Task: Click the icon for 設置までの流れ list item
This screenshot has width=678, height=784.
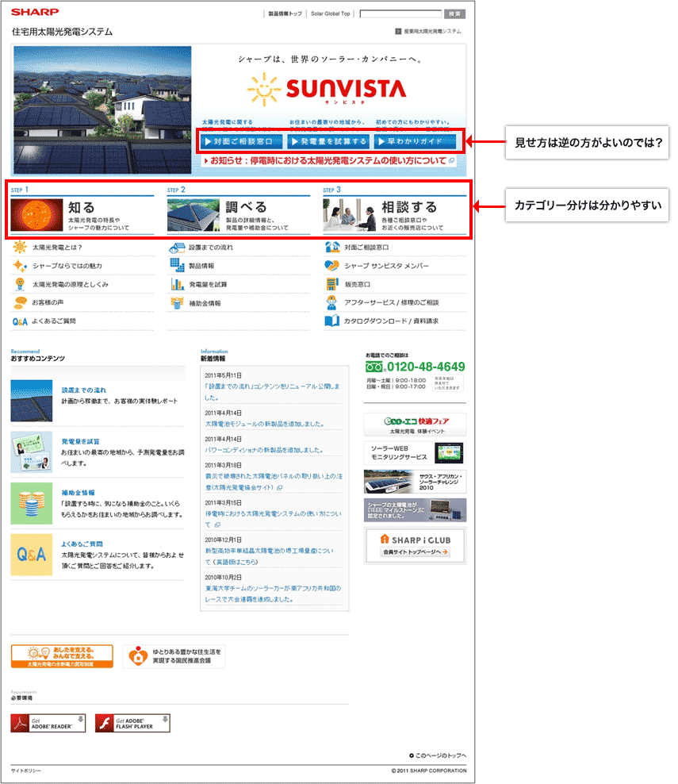Action: tap(177, 248)
